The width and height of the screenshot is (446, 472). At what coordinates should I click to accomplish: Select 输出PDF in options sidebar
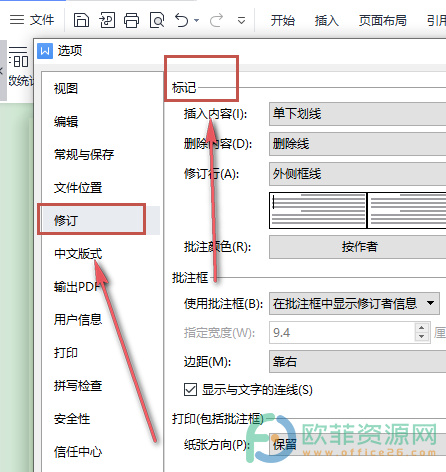(77, 287)
